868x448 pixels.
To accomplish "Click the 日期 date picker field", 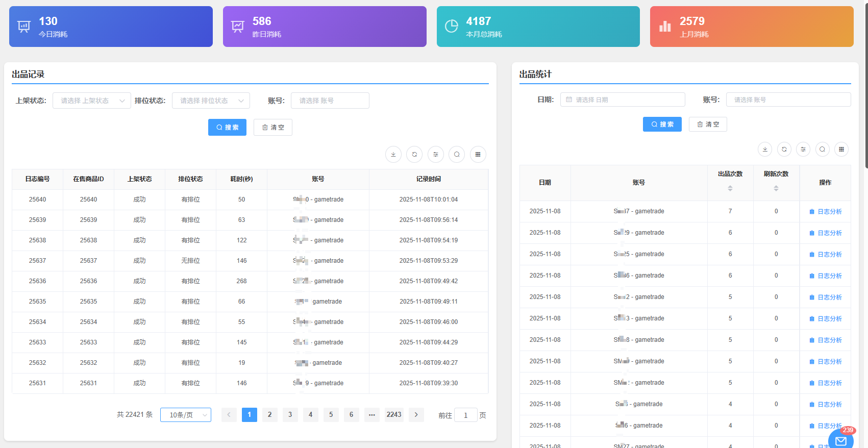I will pyautogui.click(x=623, y=99).
